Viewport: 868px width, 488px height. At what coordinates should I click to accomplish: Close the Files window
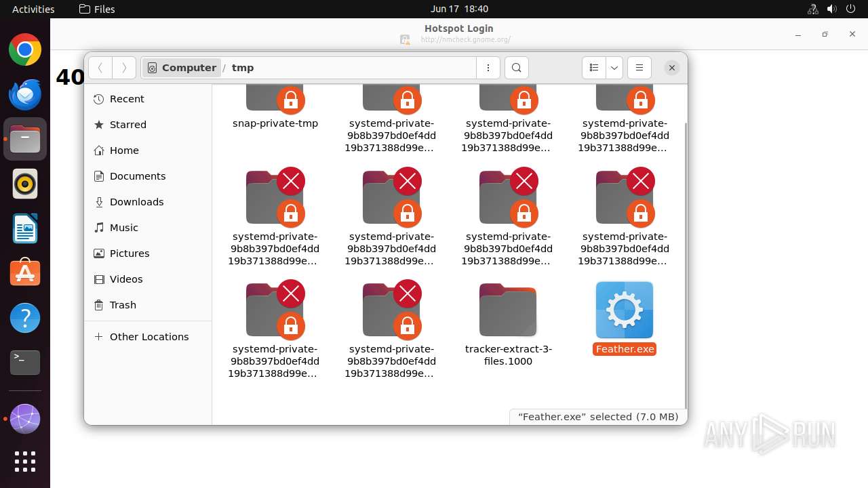pos(671,68)
